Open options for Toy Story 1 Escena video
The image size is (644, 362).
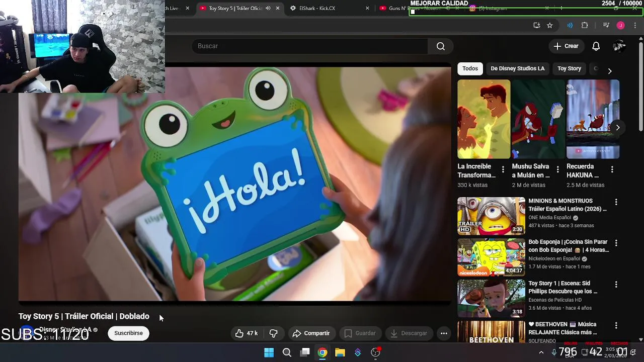click(x=616, y=285)
